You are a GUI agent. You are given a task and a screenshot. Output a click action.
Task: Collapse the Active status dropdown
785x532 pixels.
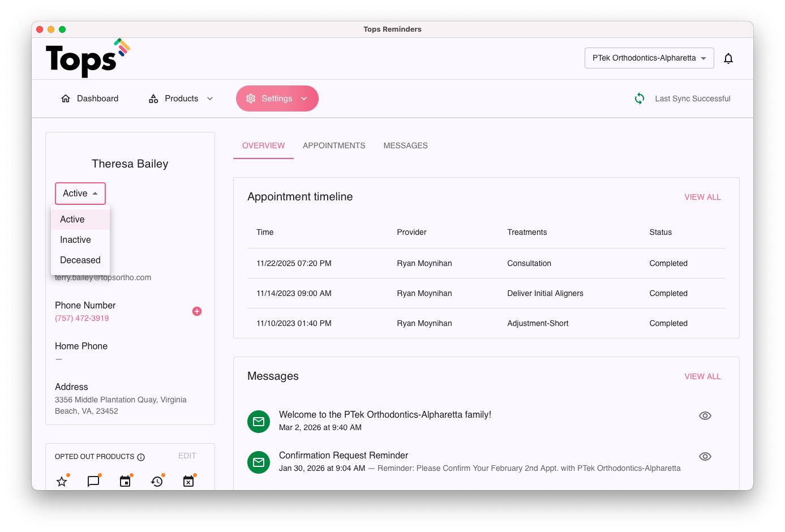click(x=80, y=194)
